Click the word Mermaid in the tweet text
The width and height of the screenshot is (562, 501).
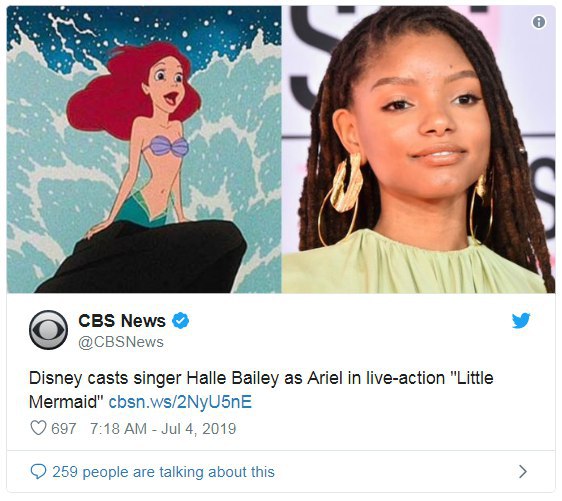(x=63, y=401)
